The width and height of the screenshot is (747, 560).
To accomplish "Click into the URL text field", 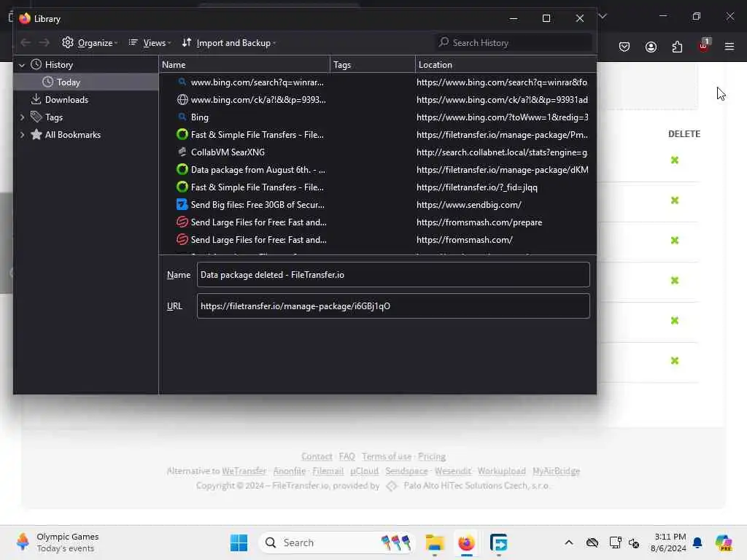I will click(393, 306).
